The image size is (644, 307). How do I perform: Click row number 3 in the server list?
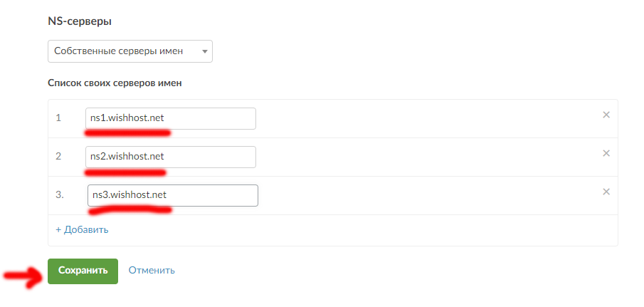click(60, 195)
